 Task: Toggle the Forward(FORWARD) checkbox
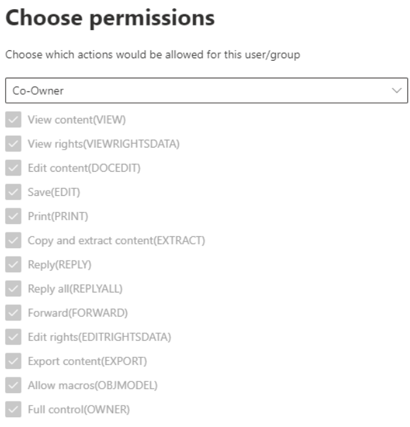click(13, 313)
